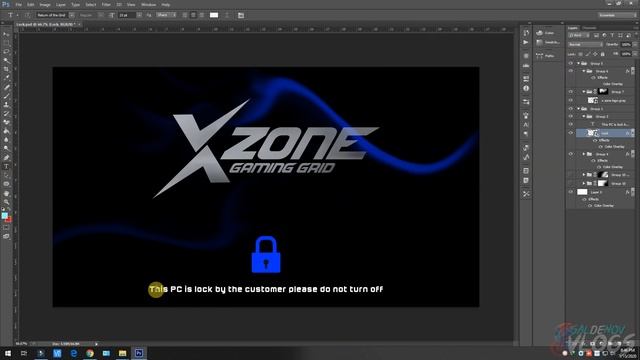Select the Horizontal Type tool

pos(7,167)
